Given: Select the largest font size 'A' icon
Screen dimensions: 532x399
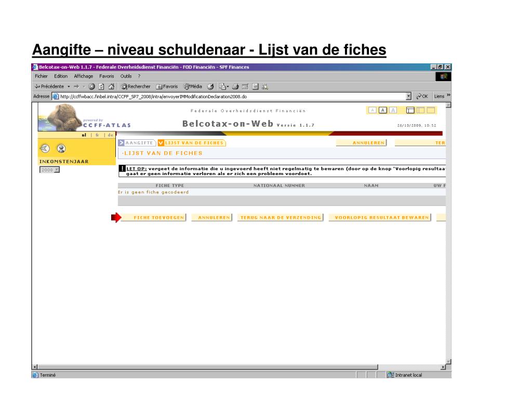Looking at the screenshot, I should [393, 110].
